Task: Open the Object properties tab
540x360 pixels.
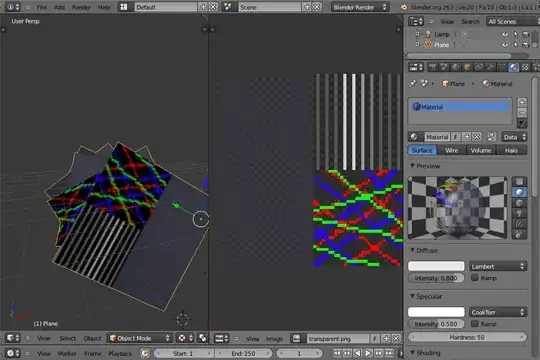Action: tap(467, 67)
